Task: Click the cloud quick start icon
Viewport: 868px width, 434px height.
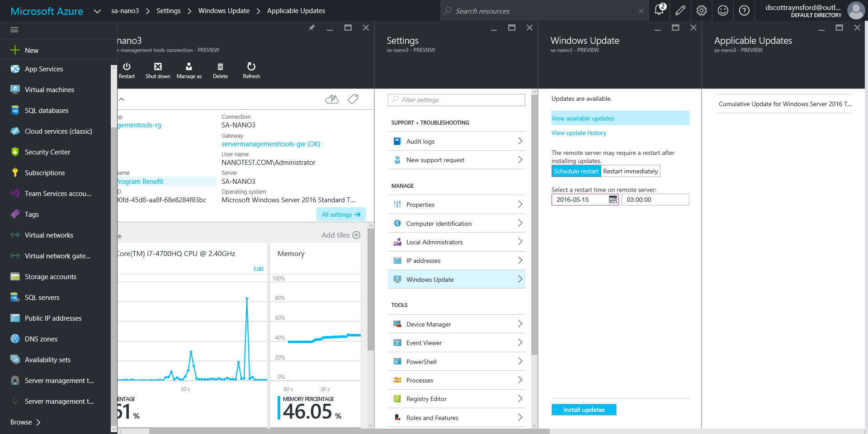Action: 332,99
